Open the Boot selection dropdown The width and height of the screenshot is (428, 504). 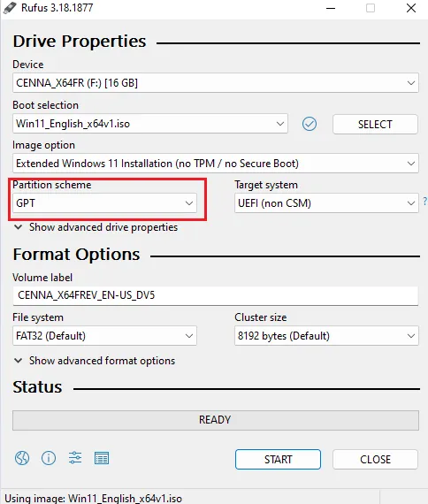pyautogui.click(x=150, y=124)
